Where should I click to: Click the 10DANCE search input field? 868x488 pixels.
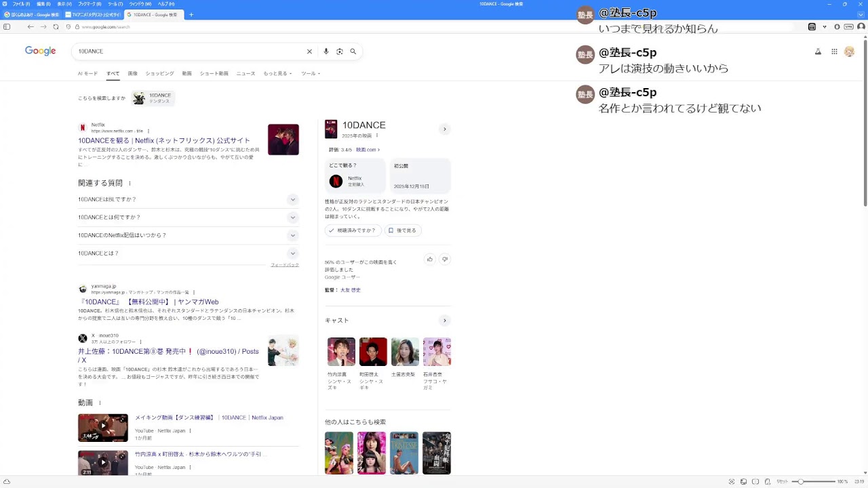(190, 52)
